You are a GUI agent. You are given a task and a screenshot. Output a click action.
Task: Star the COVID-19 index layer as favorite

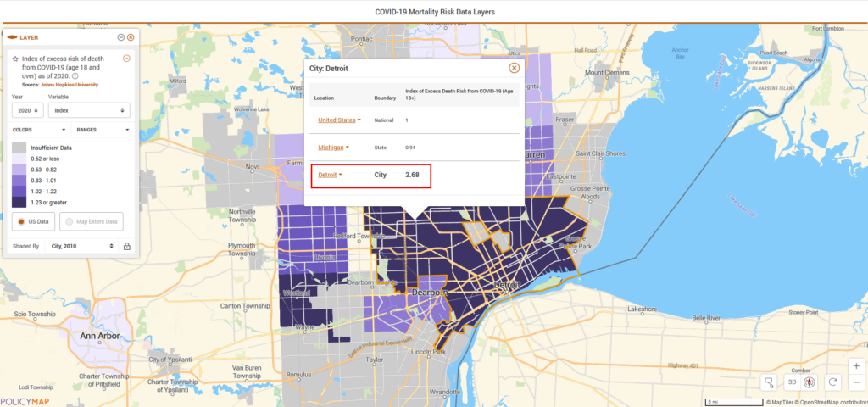point(15,59)
